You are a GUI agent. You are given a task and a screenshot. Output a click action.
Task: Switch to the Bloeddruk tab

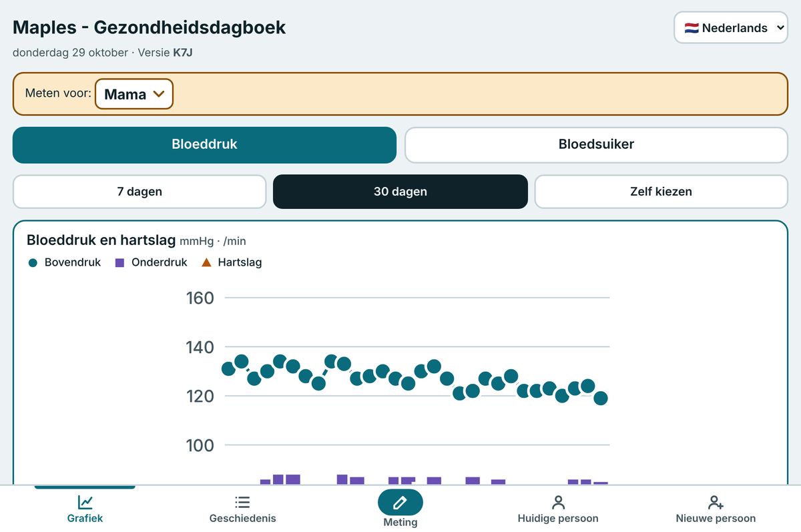pos(204,145)
